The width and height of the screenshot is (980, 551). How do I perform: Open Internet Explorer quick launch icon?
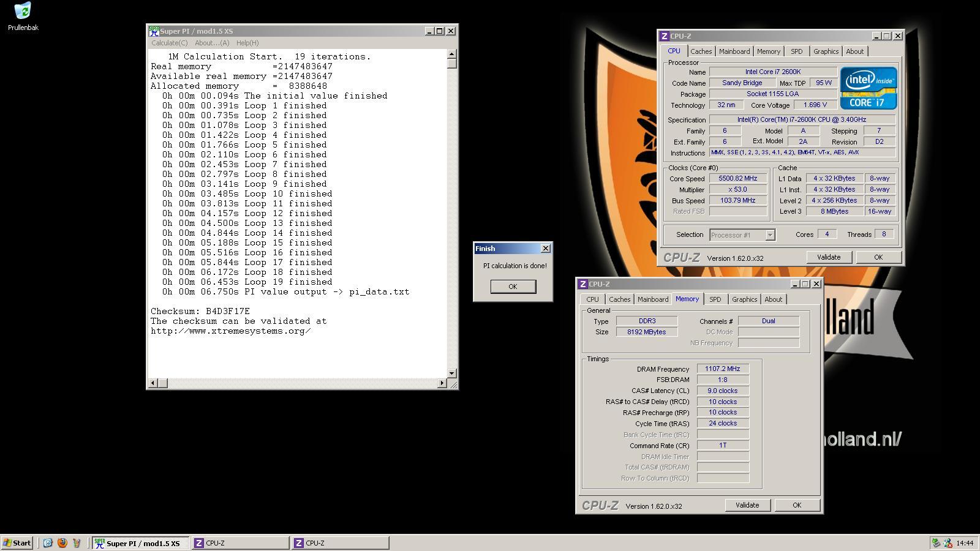point(47,543)
